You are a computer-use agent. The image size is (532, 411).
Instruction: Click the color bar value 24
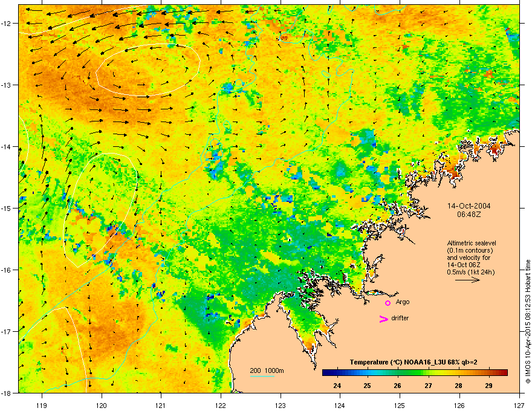(x=337, y=386)
